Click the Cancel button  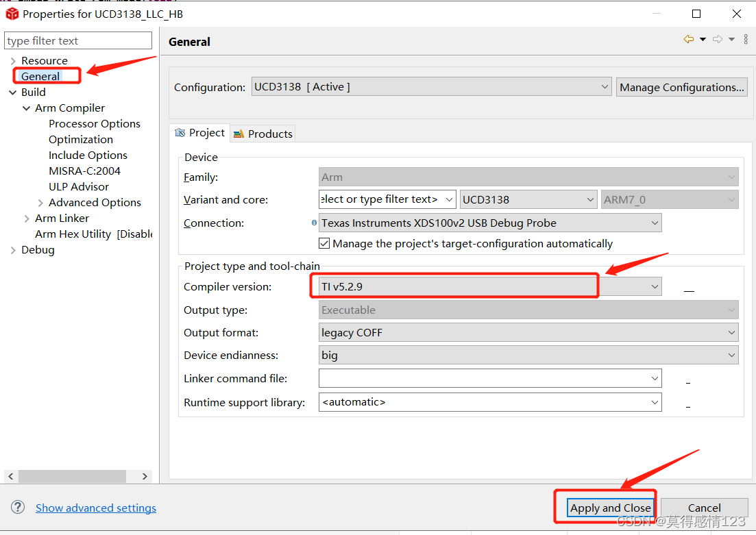point(705,508)
